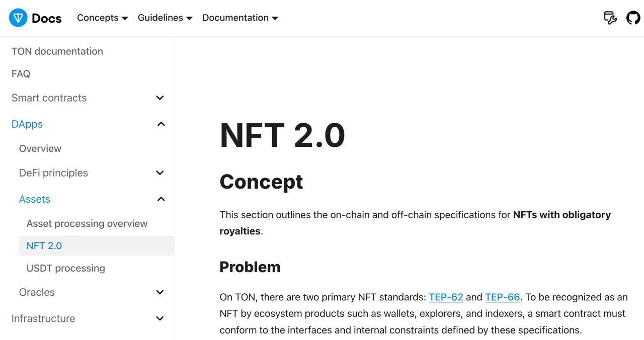Viewport: 644px width, 340px height.
Task: Follow the TEP-66 link
Action: (x=502, y=297)
